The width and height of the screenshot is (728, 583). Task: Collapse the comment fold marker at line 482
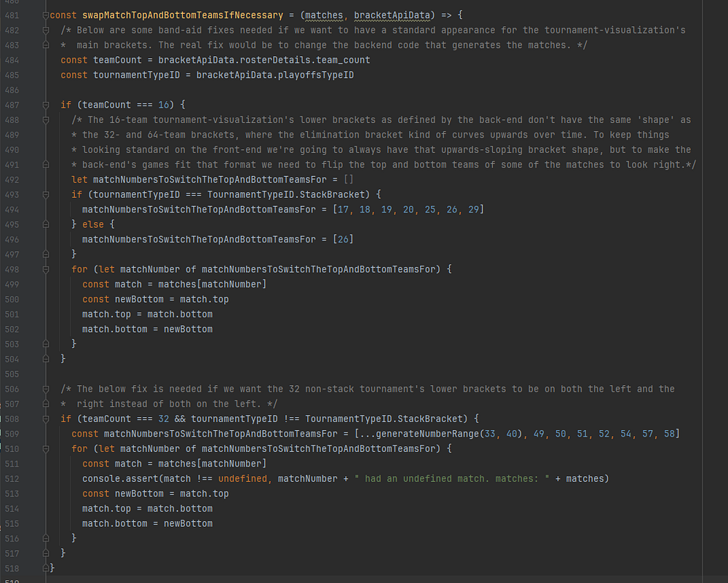(x=46, y=30)
